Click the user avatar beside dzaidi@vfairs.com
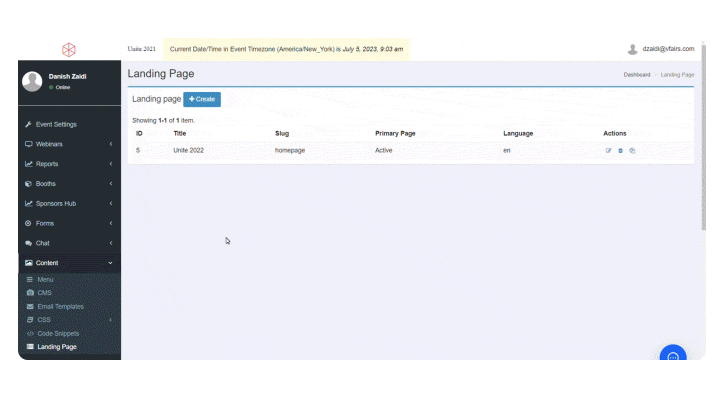The image size is (726, 400). click(632, 49)
